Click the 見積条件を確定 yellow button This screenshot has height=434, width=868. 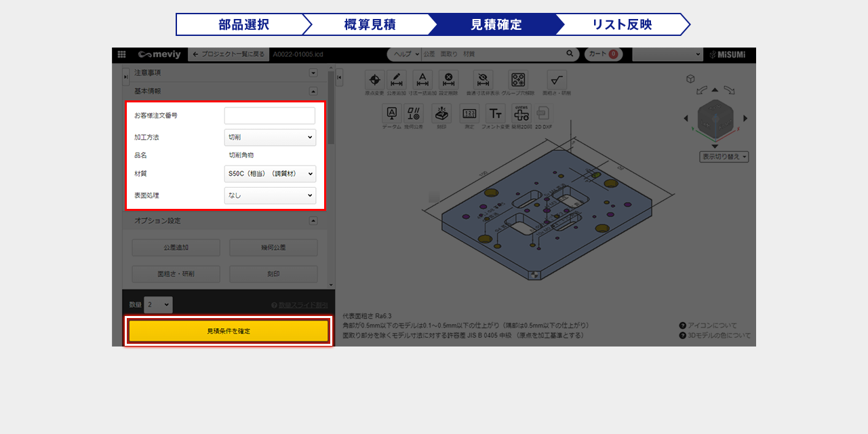point(229,331)
